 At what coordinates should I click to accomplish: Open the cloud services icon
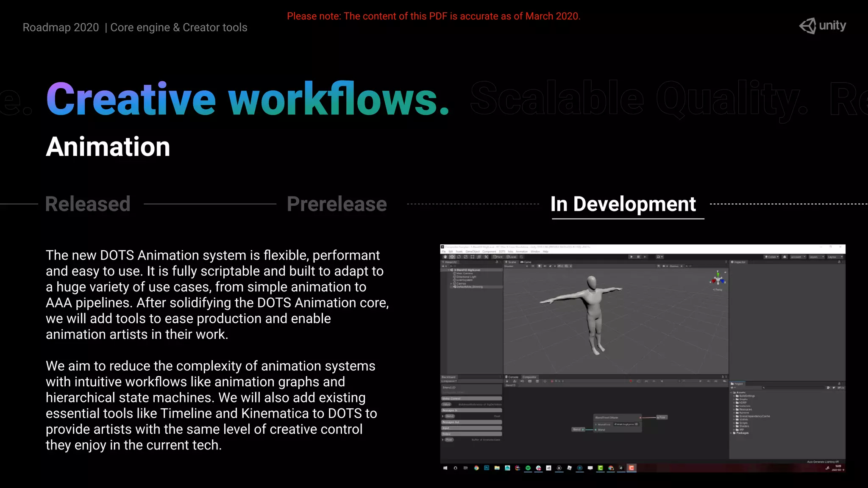[785, 257]
